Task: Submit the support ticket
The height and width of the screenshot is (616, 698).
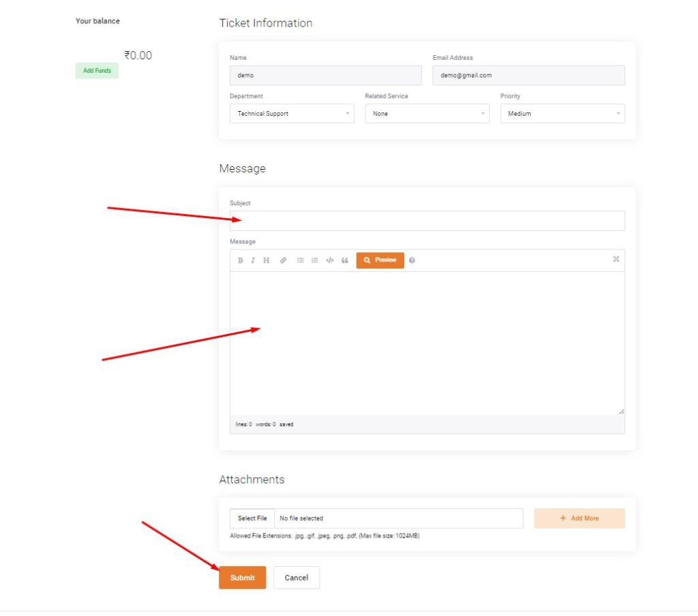Action: coord(242,578)
